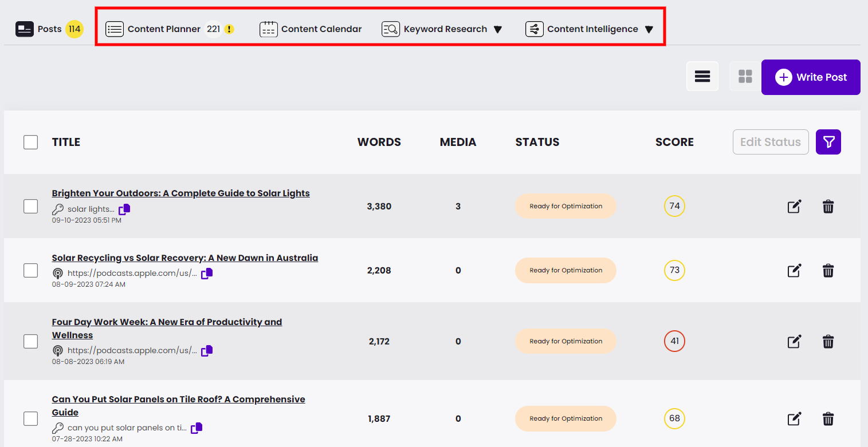Viewport: 868px width, 447px height.
Task: Click status badge of Brighten Your Outdoors
Action: pyautogui.click(x=565, y=206)
